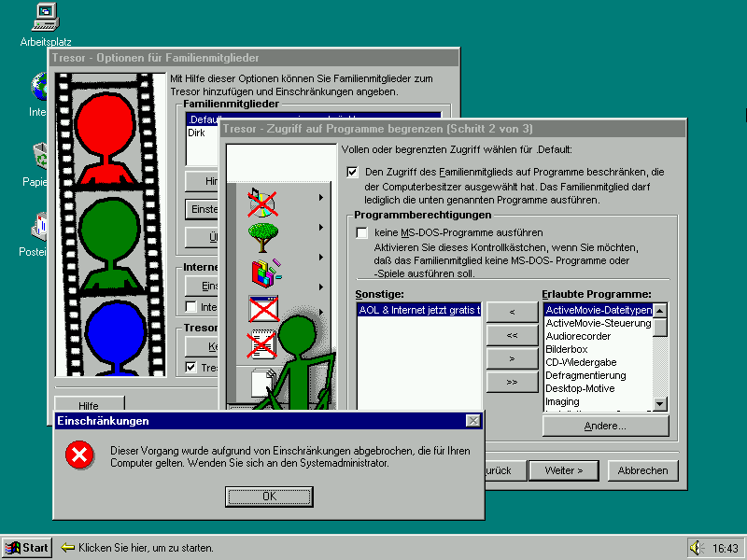Toggle the checked Tresor checkbox in options window
This screenshot has height=560, width=747.
191,368
